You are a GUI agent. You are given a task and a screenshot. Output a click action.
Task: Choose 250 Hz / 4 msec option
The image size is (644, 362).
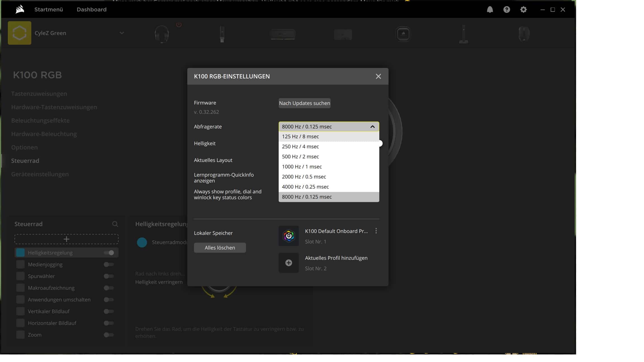pyautogui.click(x=329, y=147)
